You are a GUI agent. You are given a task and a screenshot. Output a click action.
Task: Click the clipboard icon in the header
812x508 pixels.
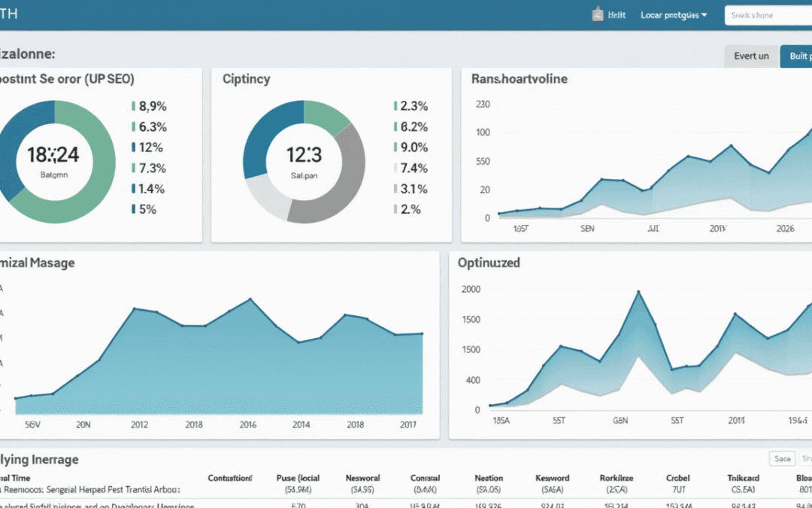(x=598, y=14)
